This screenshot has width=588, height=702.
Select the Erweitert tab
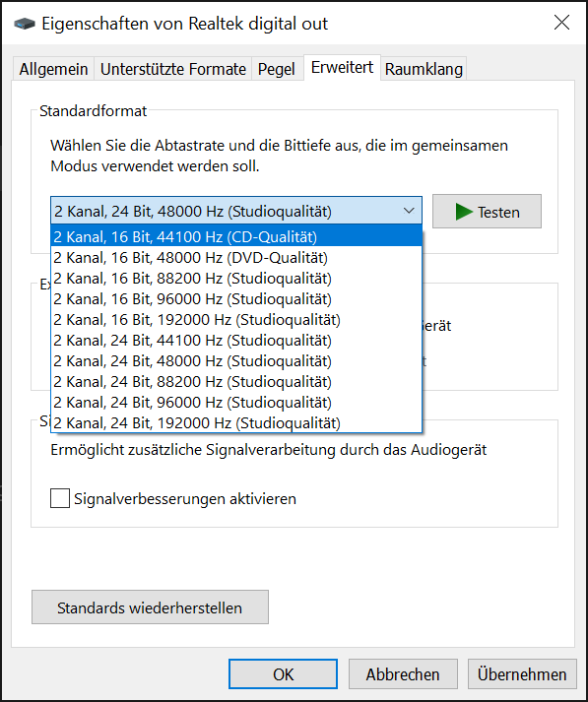coord(342,68)
